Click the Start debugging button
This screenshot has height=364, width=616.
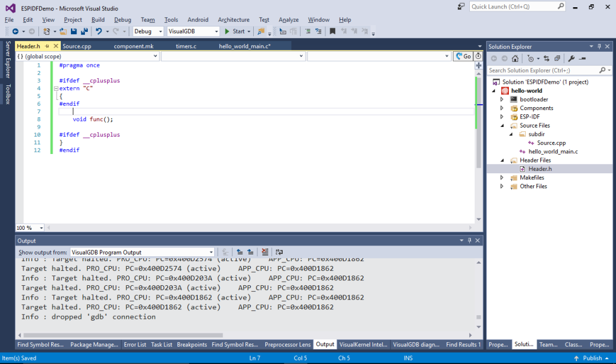coord(237,31)
